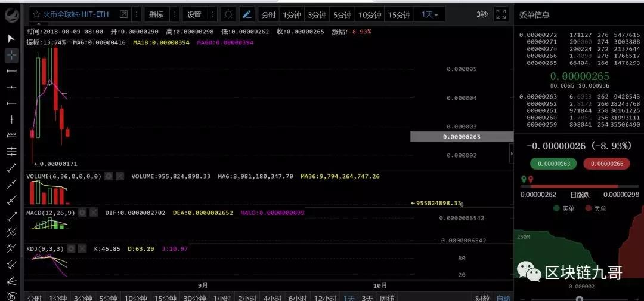Adjust the depth chart zoom slider handle
The width and height of the screenshot is (644, 301).
click(580, 299)
